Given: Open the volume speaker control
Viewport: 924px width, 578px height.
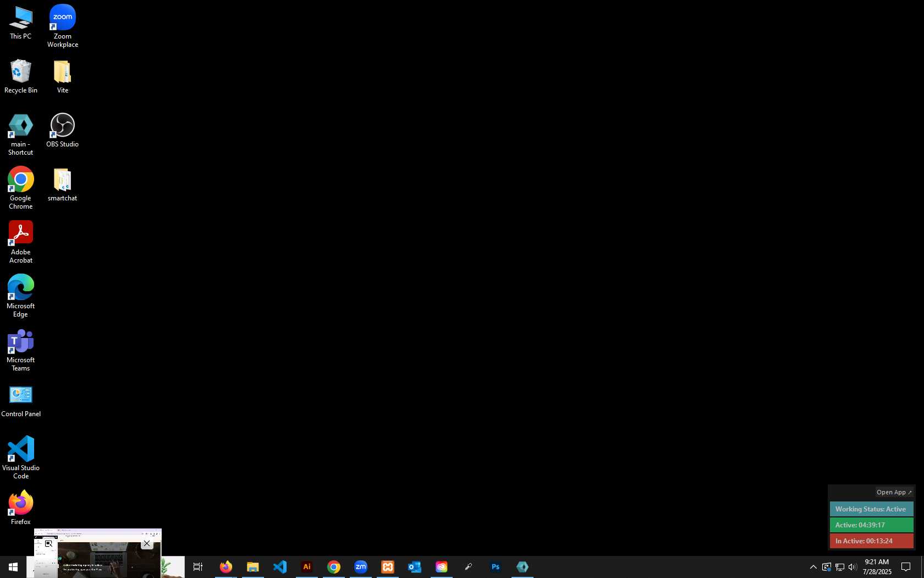Looking at the screenshot, I should click(853, 567).
